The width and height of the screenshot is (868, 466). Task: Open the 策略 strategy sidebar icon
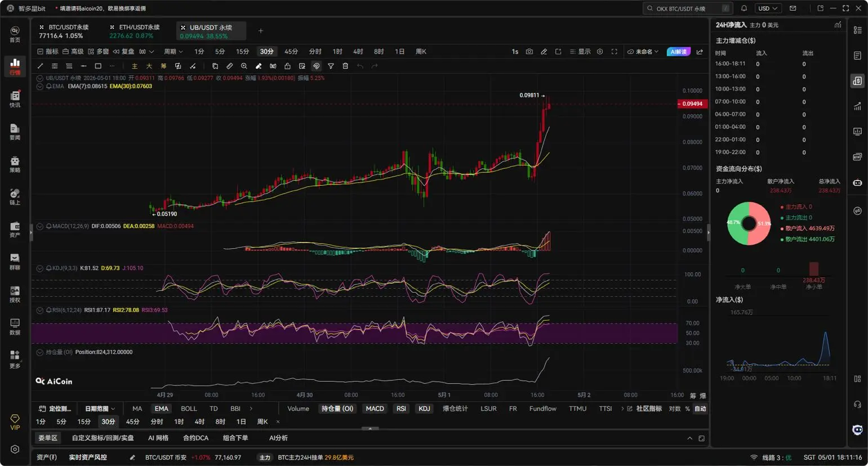(x=15, y=164)
